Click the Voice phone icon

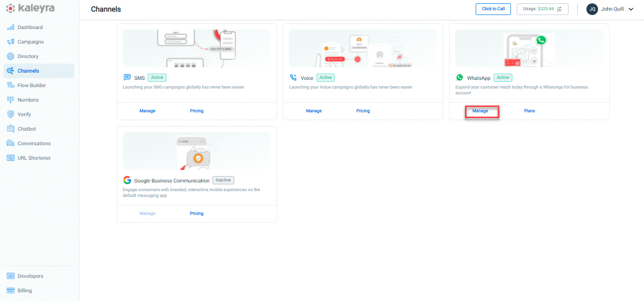point(293,77)
